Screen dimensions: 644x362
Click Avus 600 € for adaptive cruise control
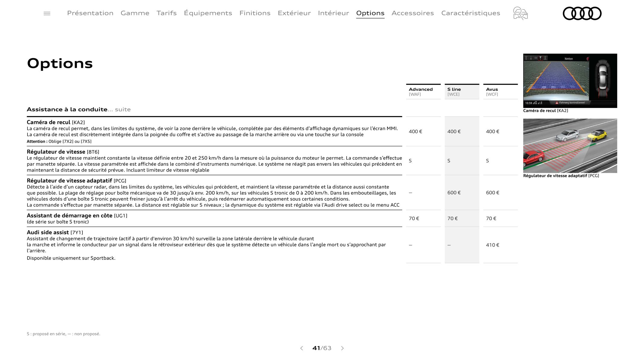coord(493,192)
